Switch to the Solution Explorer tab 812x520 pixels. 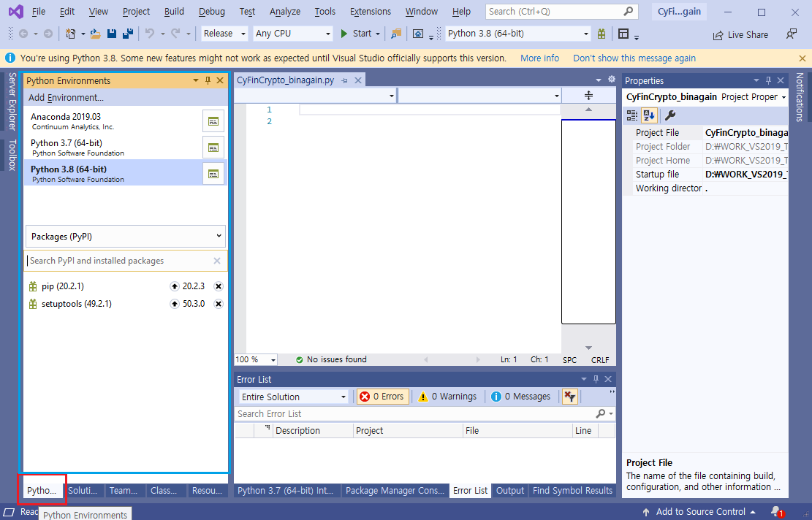coord(83,491)
